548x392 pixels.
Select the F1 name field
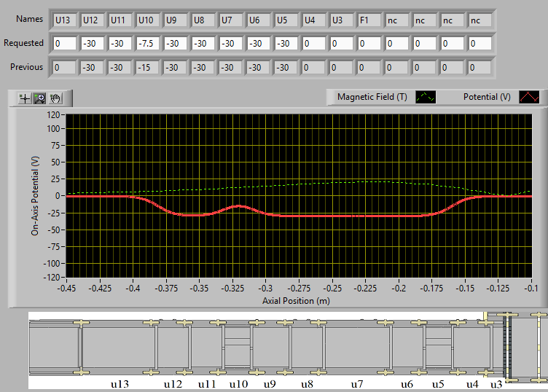click(369, 20)
